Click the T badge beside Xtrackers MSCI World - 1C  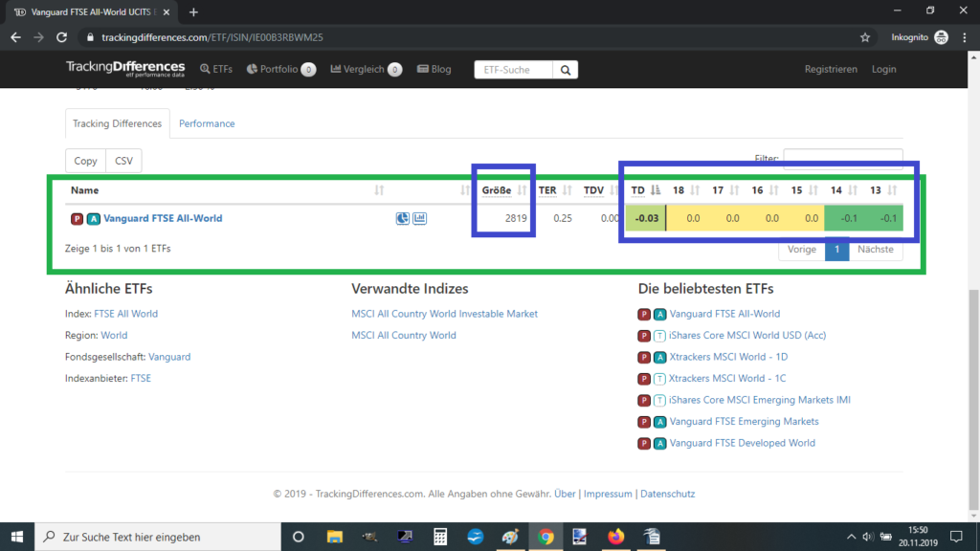(x=659, y=379)
